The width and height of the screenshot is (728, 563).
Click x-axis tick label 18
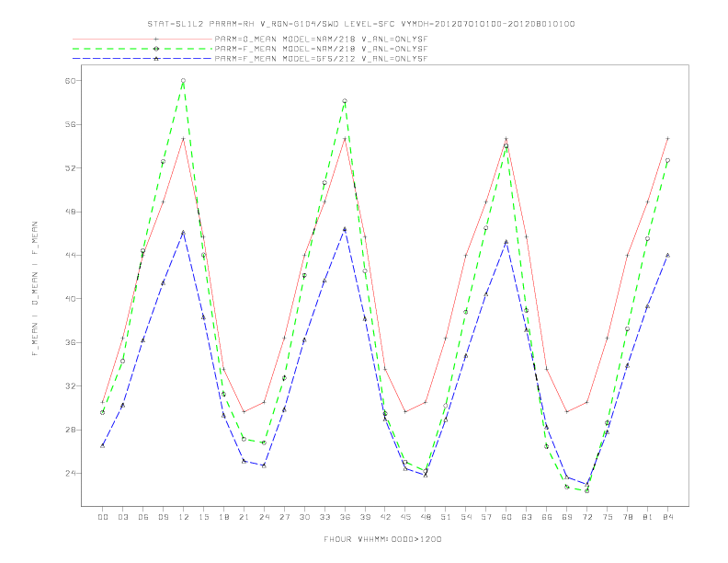point(223,517)
